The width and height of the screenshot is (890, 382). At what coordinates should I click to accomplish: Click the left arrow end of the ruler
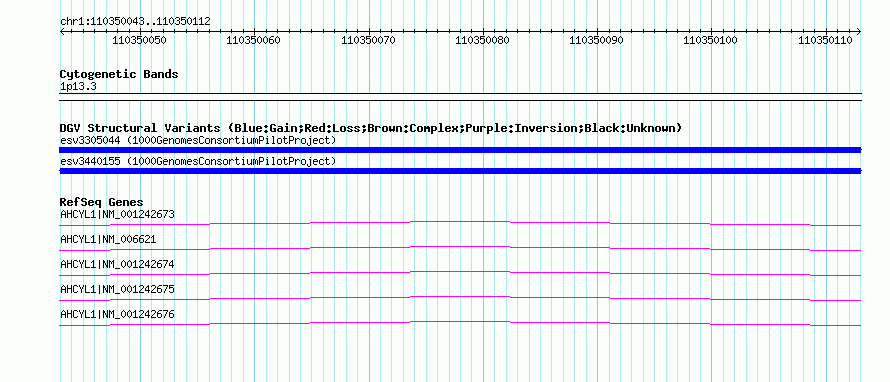point(62,32)
